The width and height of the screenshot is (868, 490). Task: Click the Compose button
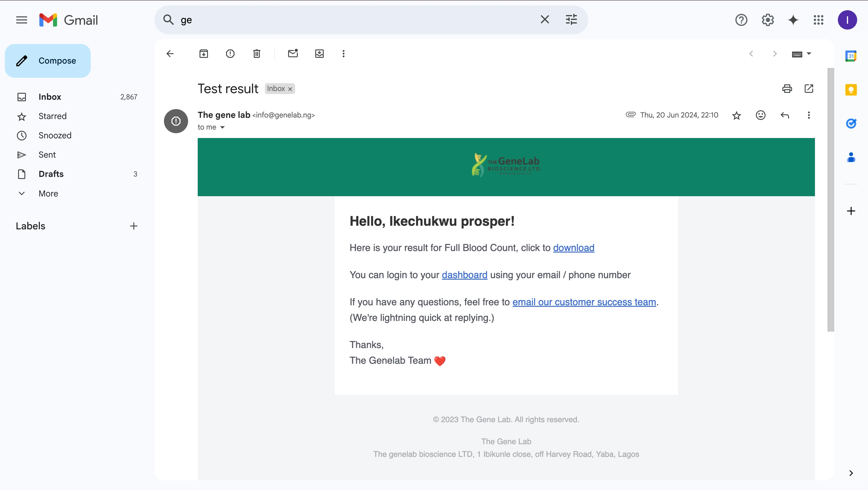click(48, 61)
